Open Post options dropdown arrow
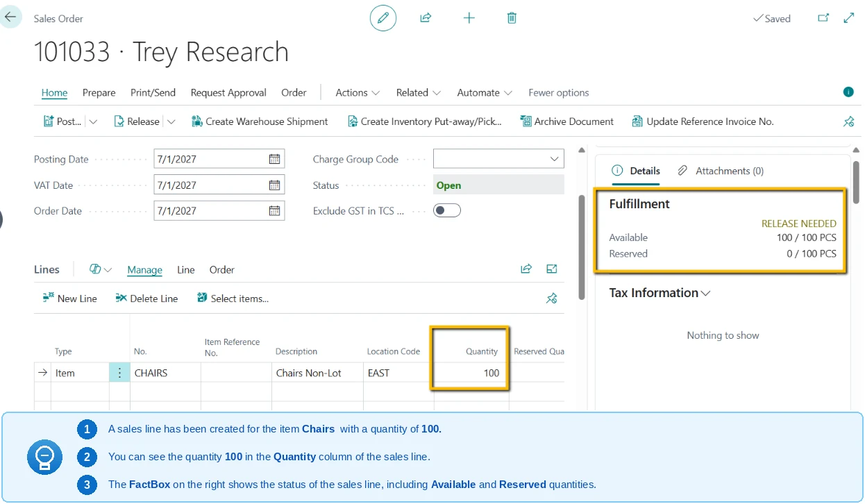 [94, 121]
